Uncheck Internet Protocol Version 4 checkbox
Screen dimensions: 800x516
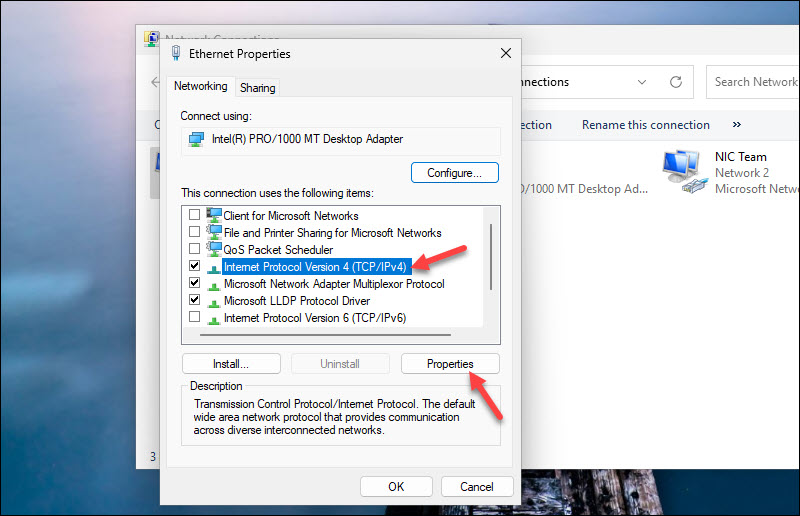pyautogui.click(x=194, y=265)
